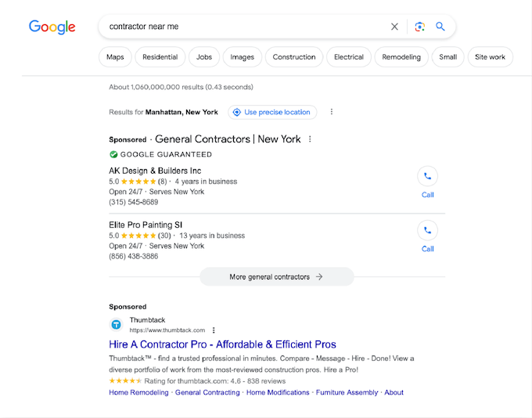
Task: Open Sponsored General Contractors ad options menu
Action: coord(310,139)
